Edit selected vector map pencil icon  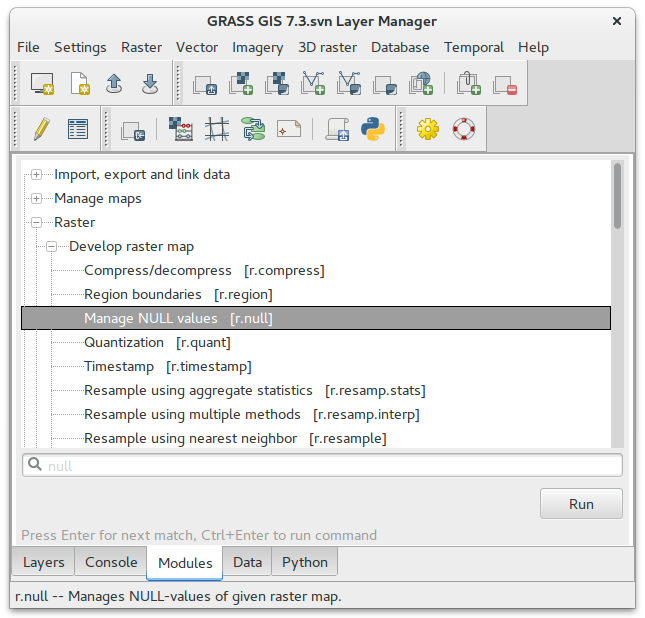pos(42,129)
